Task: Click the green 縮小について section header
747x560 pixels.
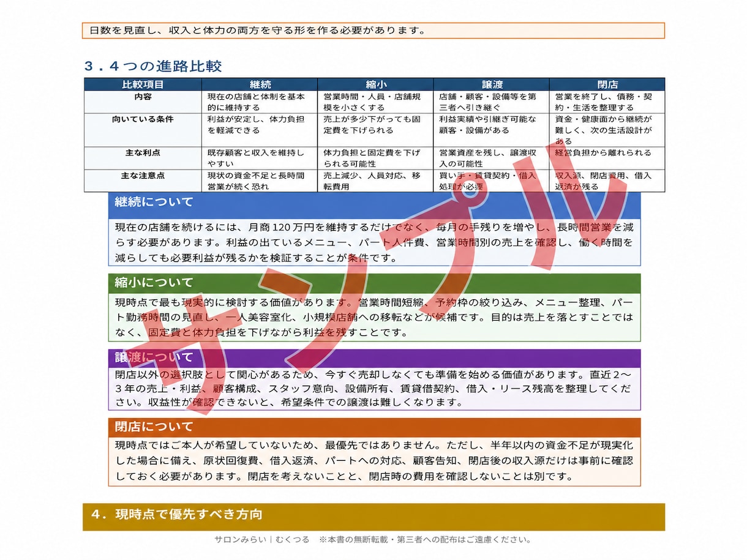Action: pos(375,283)
